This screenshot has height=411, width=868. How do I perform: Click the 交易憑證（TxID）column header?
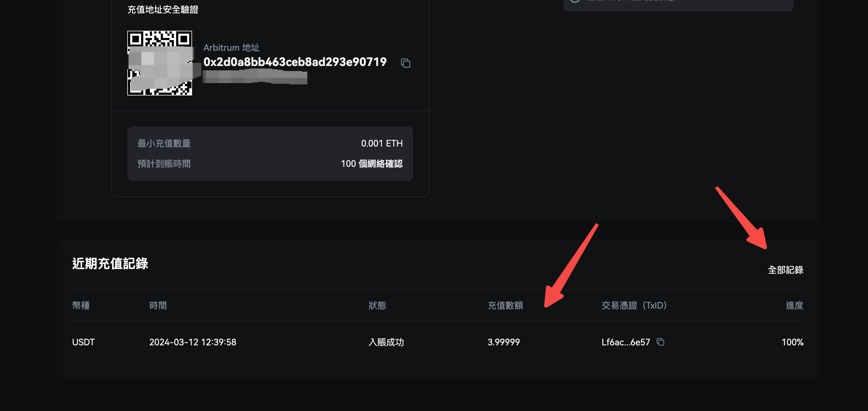(x=634, y=305)
